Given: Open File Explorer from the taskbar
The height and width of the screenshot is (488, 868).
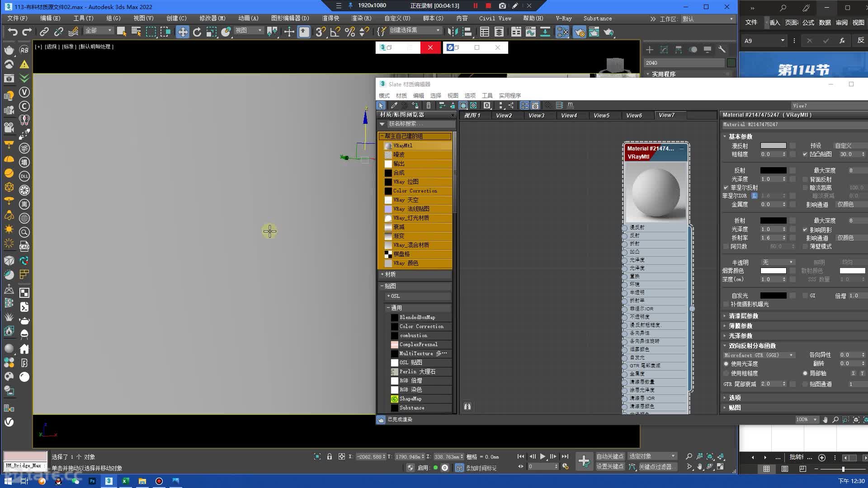Looking at the screenshot, I should click(x=142, y=481).
